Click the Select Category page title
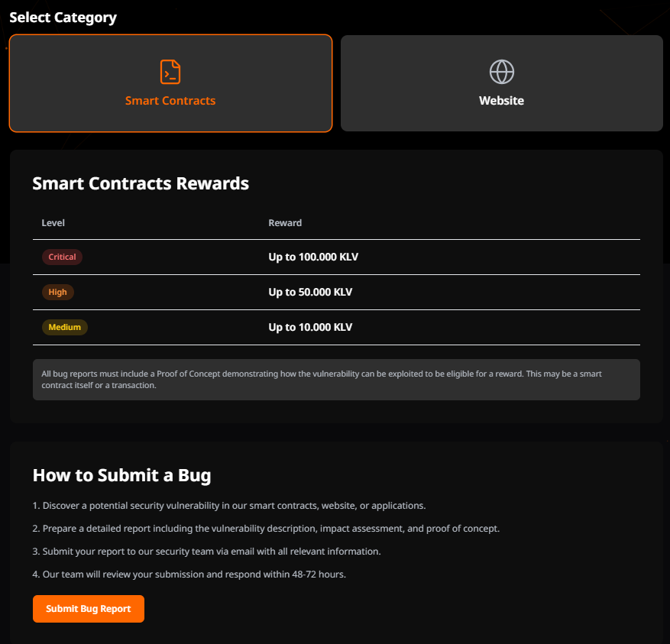 pos(63,17)
